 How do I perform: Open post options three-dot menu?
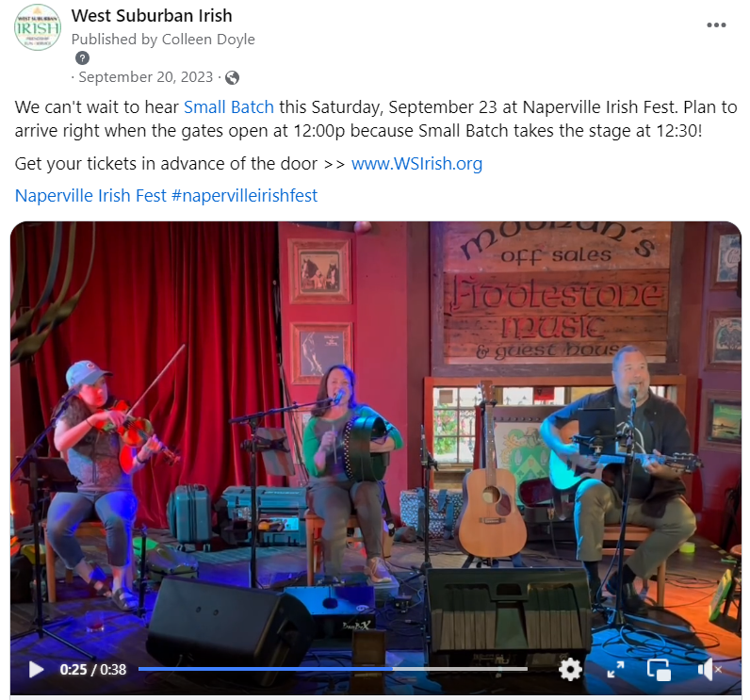(x=716, y=25)
